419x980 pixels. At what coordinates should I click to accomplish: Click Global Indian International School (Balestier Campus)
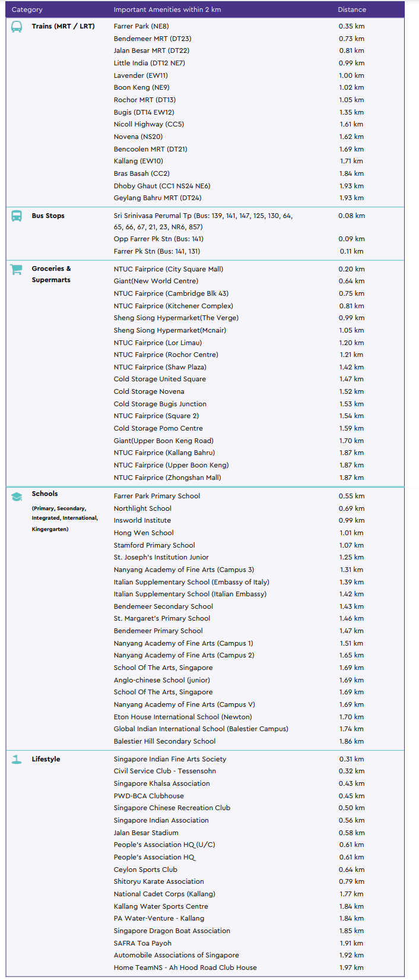point(201,729)
